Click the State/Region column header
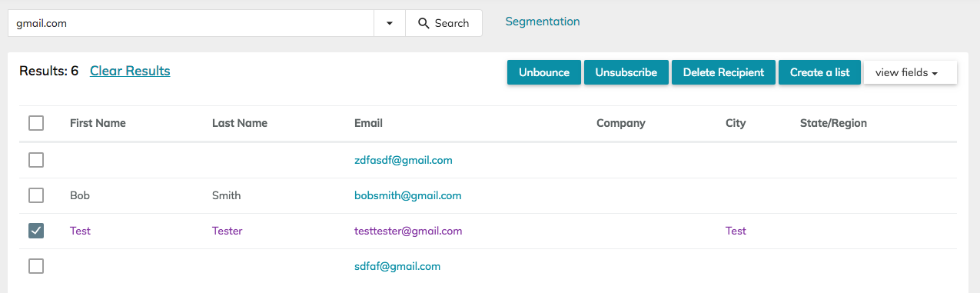980x293 pixels. [833, 123]
